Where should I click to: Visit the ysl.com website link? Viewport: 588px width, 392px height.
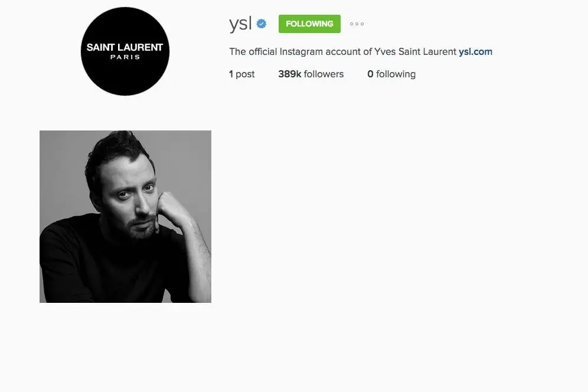point(475,52)
